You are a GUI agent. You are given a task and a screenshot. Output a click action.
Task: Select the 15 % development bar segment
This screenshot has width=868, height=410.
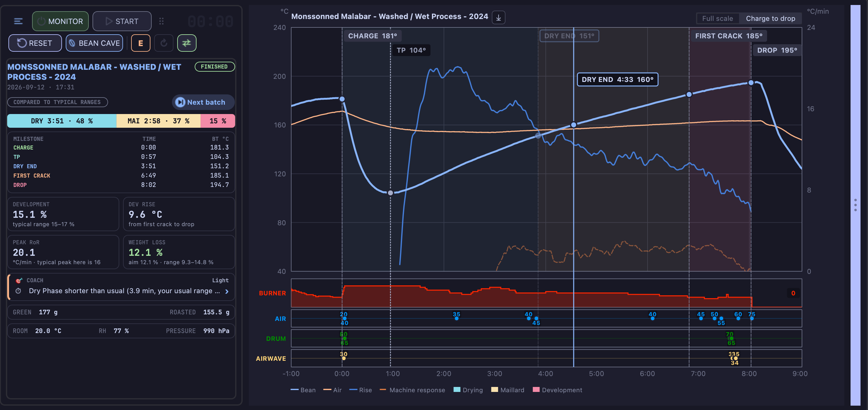click(x=218, y=121)
